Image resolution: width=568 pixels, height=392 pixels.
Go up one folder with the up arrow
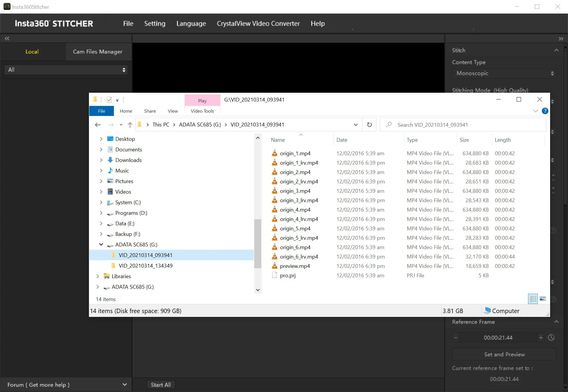pos(130,125)
